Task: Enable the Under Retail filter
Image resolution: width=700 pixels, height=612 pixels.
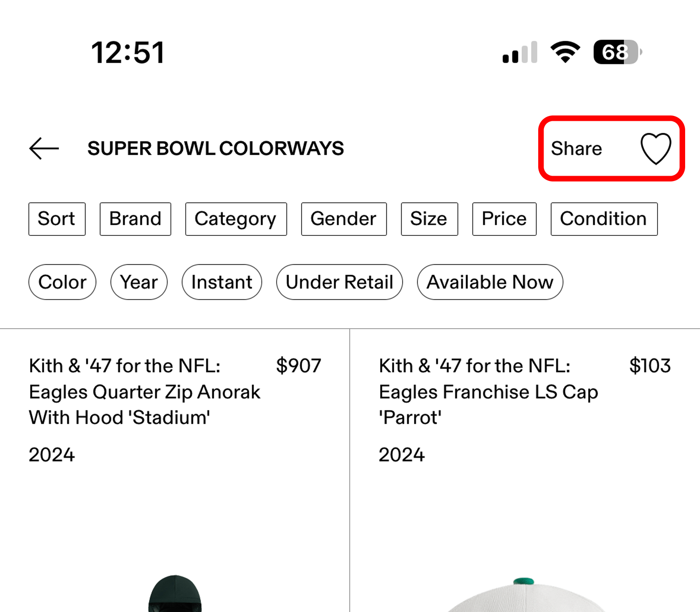Action: point(339,282)
